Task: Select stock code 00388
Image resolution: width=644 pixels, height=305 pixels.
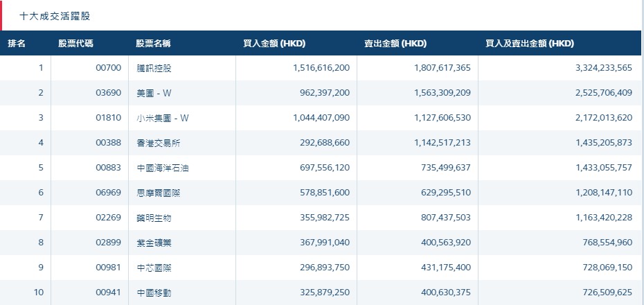Action: tap(109, 143)
